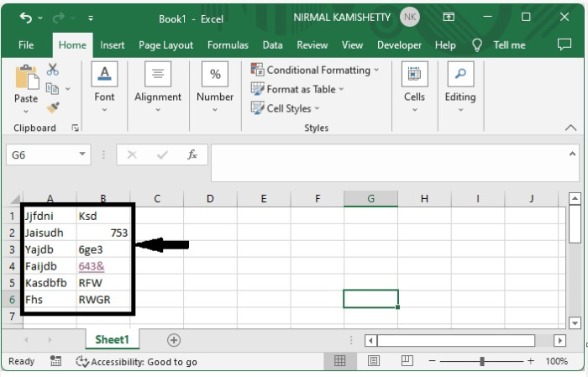The height and width of the screenshot is (377, 588).
Task: Open the Undo history dropdown arrow
Action: (40, 18)
